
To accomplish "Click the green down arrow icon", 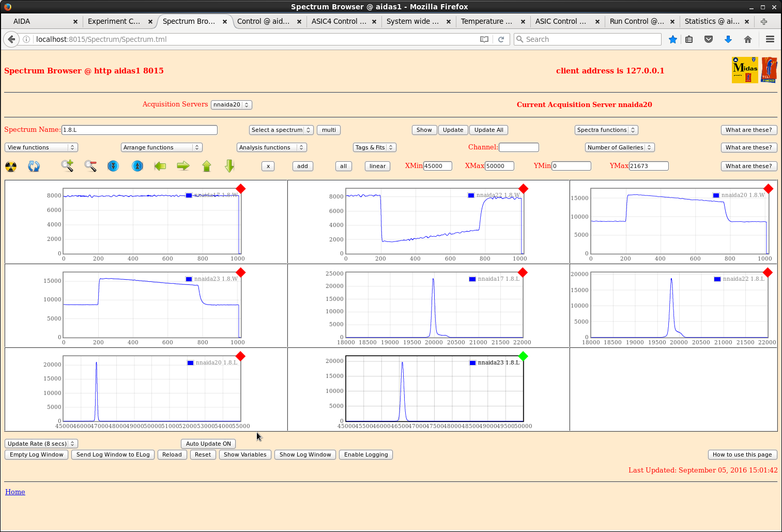I will coord(230,166).
